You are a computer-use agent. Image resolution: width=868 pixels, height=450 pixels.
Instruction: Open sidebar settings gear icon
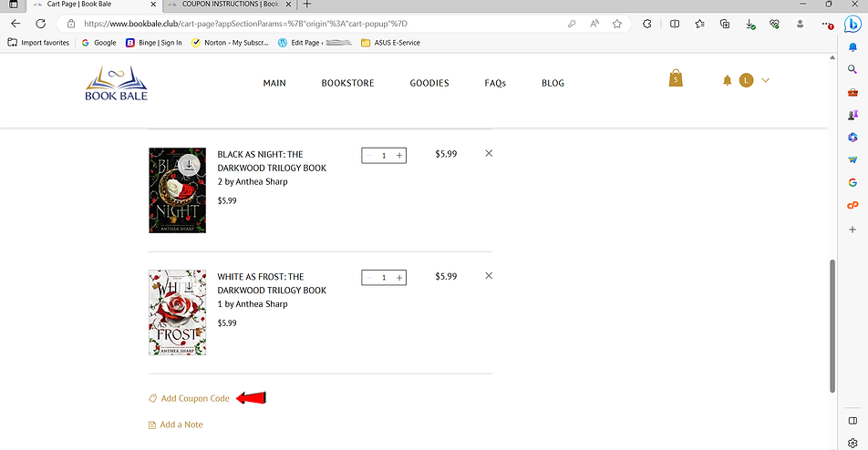tap(852, 444)
